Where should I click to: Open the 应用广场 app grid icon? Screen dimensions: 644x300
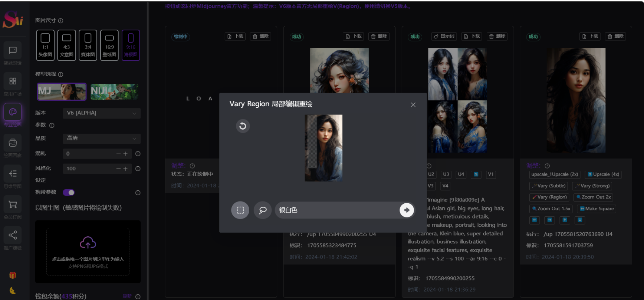[13, 81]
